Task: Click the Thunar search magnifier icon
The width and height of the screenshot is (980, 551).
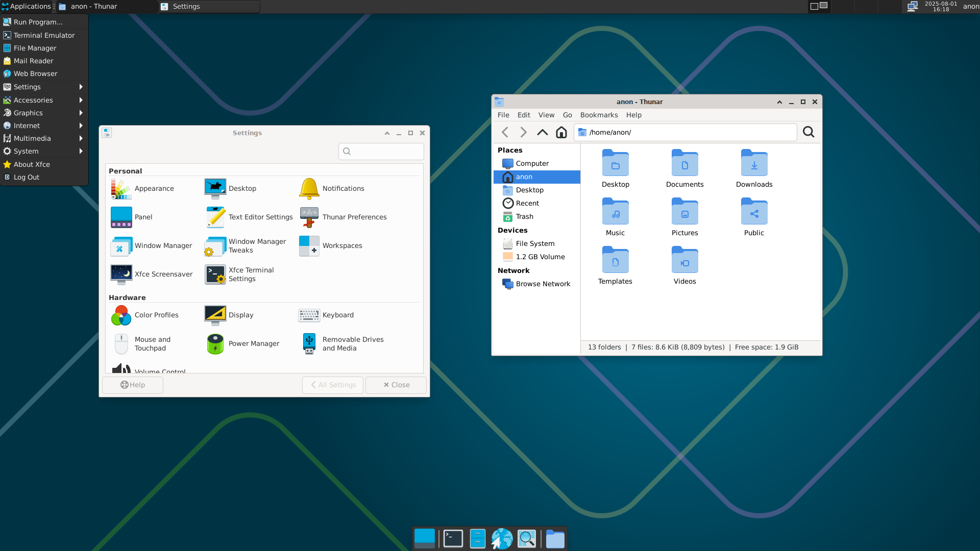Action: tap(808, 133)
